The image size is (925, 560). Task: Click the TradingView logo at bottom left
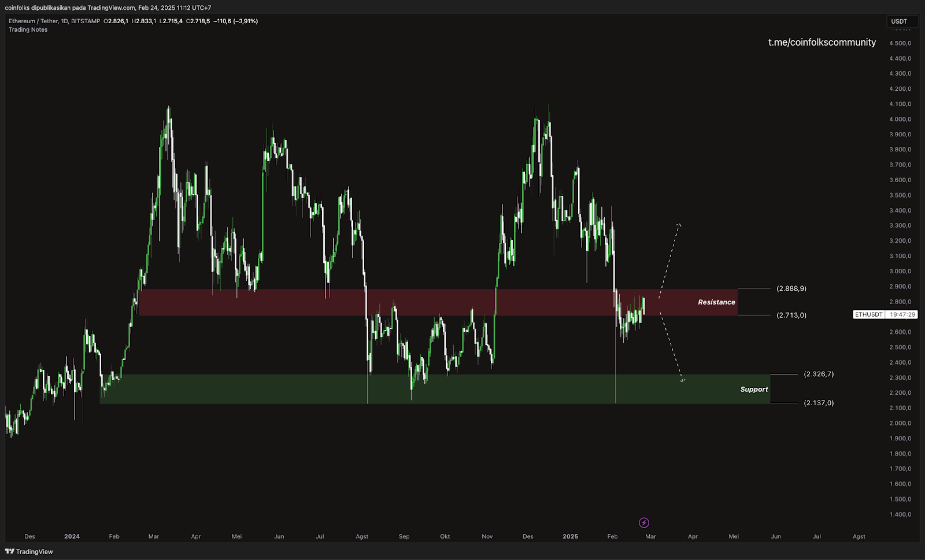click(x=29, y=551)
